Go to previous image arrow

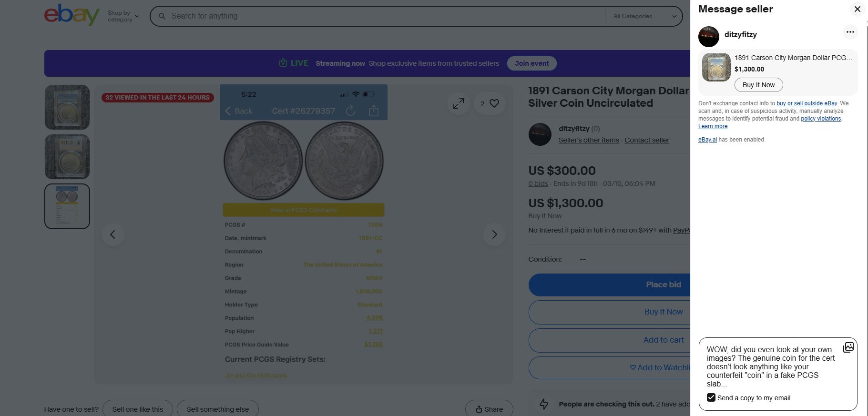pyautogui.click(x=113, y=234)
